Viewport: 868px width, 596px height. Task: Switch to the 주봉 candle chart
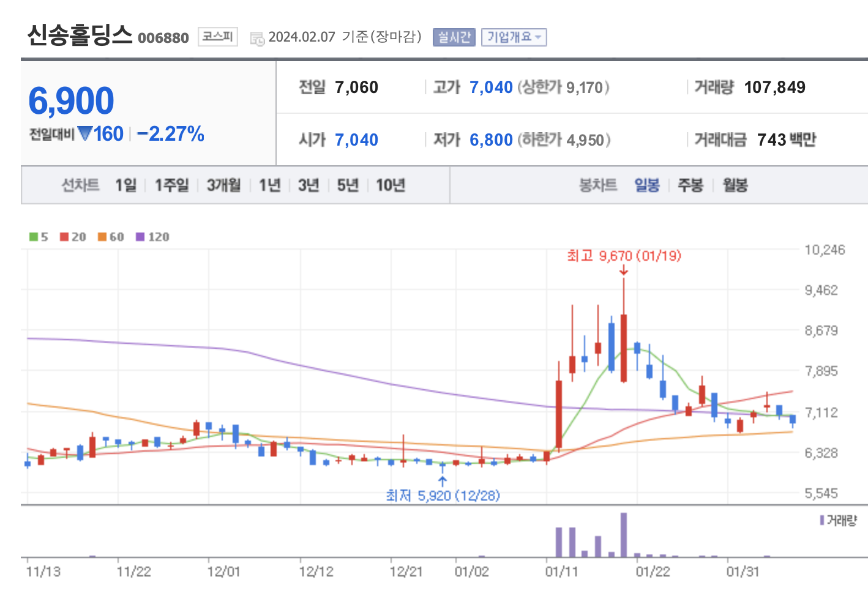click(690, 185)
